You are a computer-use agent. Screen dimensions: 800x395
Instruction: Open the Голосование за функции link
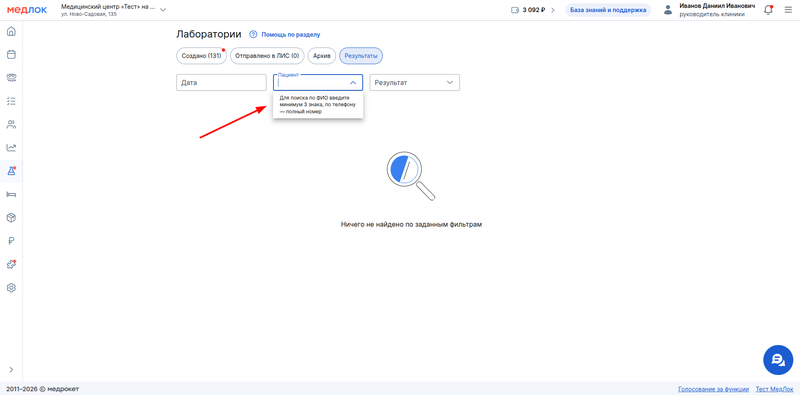(713, 389)
